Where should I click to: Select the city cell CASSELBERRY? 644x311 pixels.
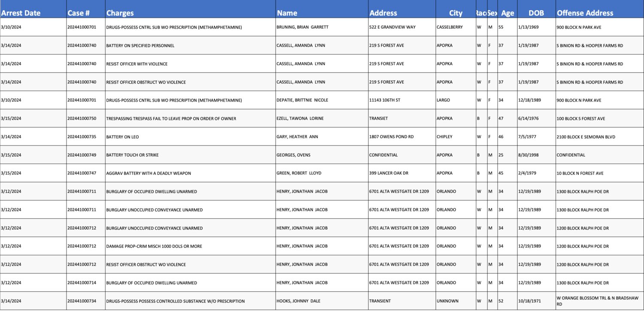click(450, 27)
